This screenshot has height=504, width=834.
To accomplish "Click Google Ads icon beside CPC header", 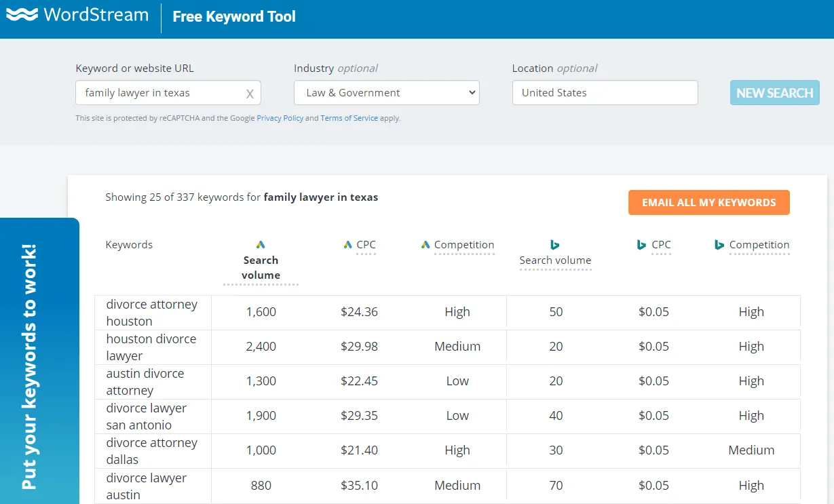I will (348, 245).
